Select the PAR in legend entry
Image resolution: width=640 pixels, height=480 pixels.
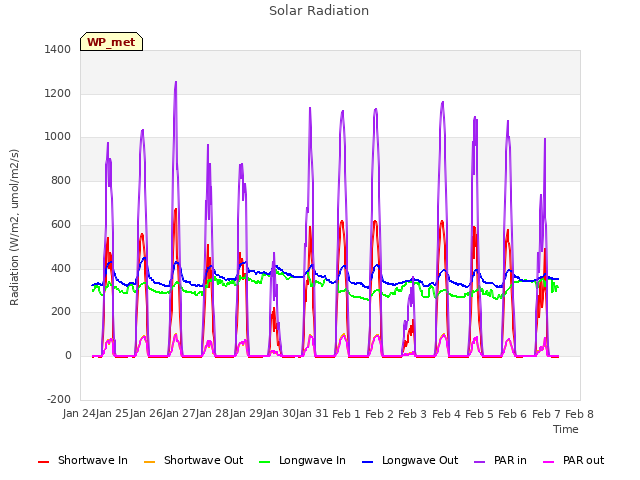pyautogui.click(x=500, y=460)
